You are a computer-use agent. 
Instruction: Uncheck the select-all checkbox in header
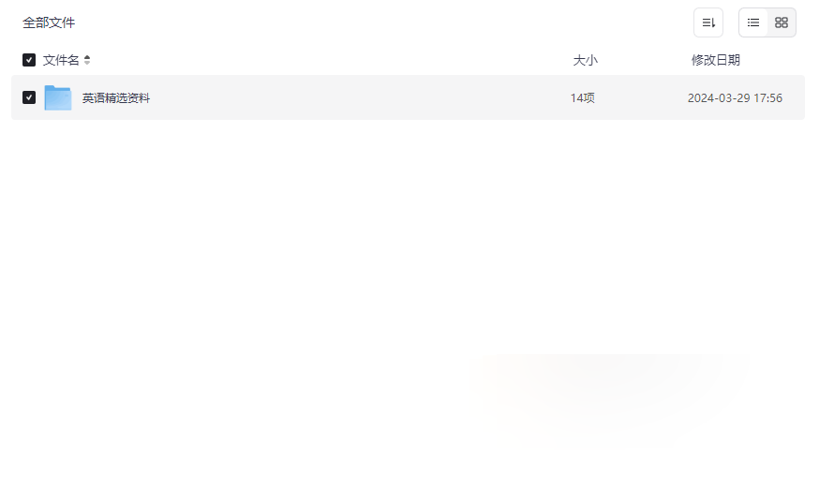point(29,60)
